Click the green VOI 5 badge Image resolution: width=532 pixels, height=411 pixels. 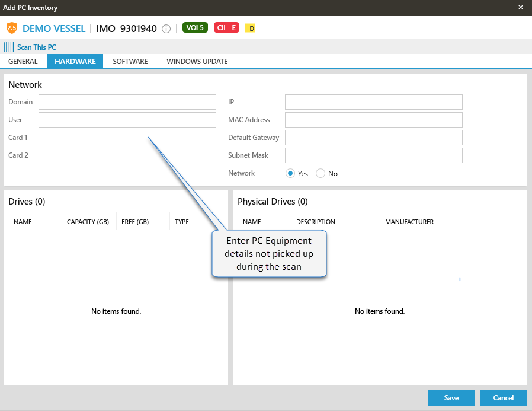coord(195,27)
